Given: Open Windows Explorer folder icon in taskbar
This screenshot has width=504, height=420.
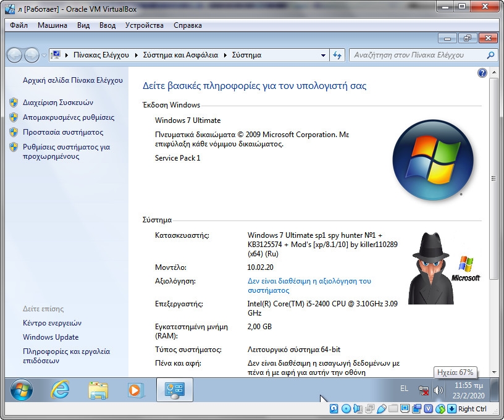Looking at the screenshot, I should tap(98, 390).
